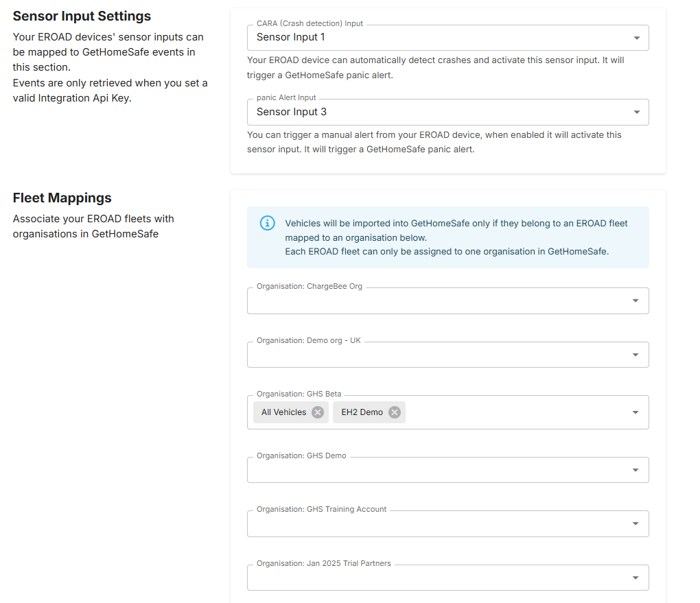
Task: Select the All Vehicles chip label
Action: tap(283, 412)
